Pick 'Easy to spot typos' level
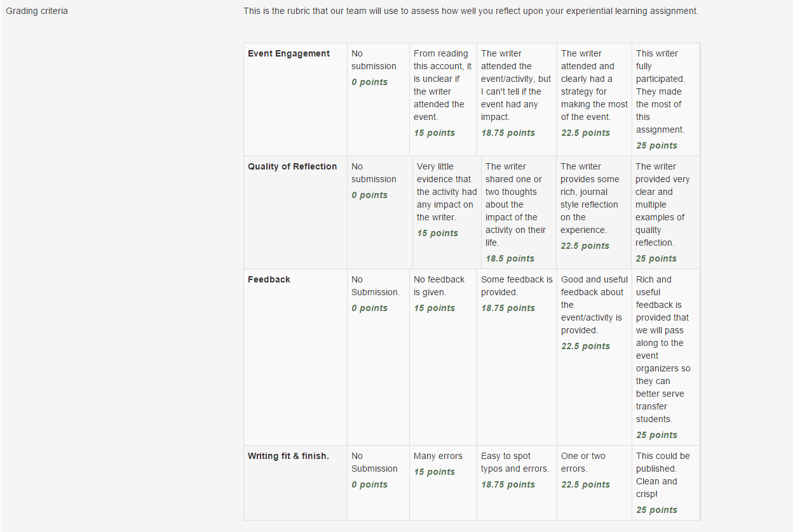793x532 pixels. (x=517, y=483)
